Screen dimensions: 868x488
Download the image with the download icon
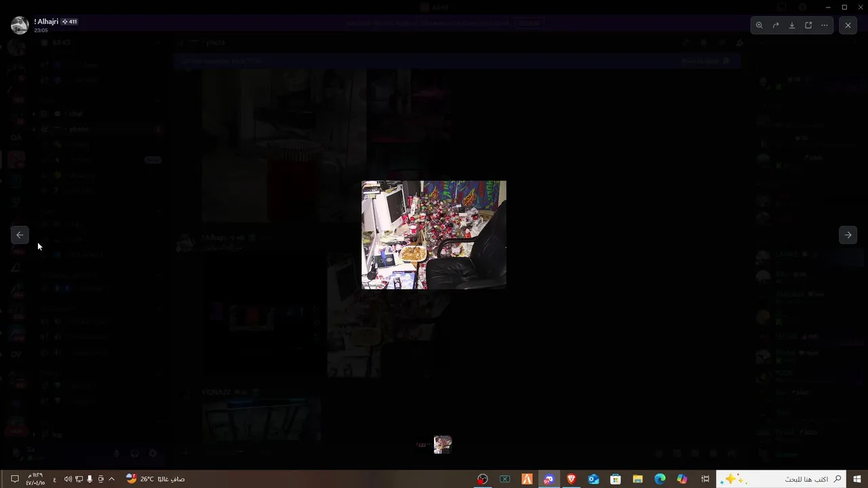click(792, 25)
